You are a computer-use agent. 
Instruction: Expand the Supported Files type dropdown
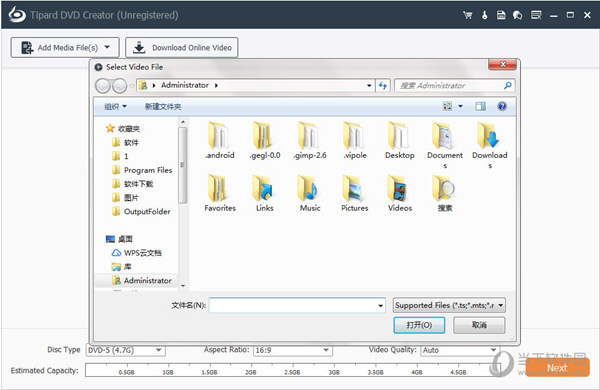[x=449, y=305]
